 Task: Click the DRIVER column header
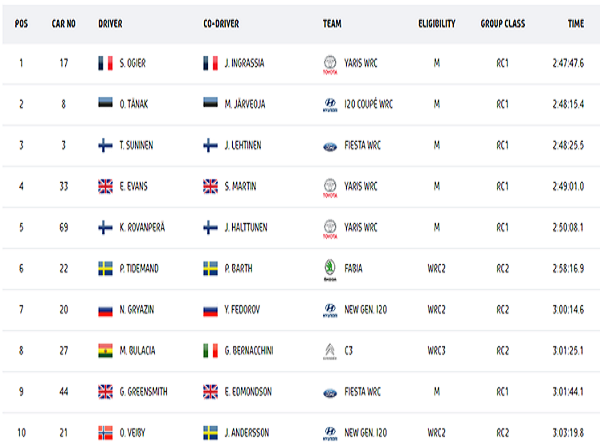click(x=110, y=24)
